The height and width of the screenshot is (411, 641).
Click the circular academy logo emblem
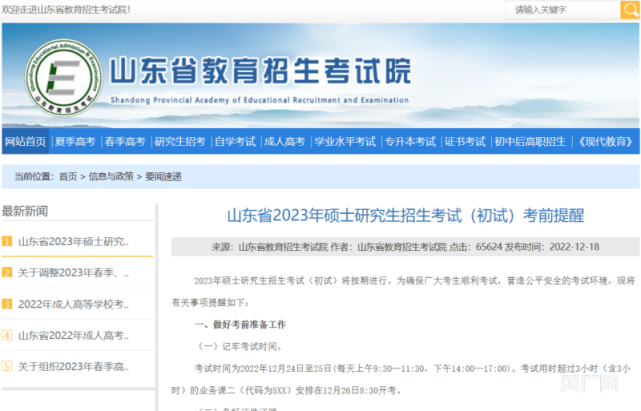(63, 77)
